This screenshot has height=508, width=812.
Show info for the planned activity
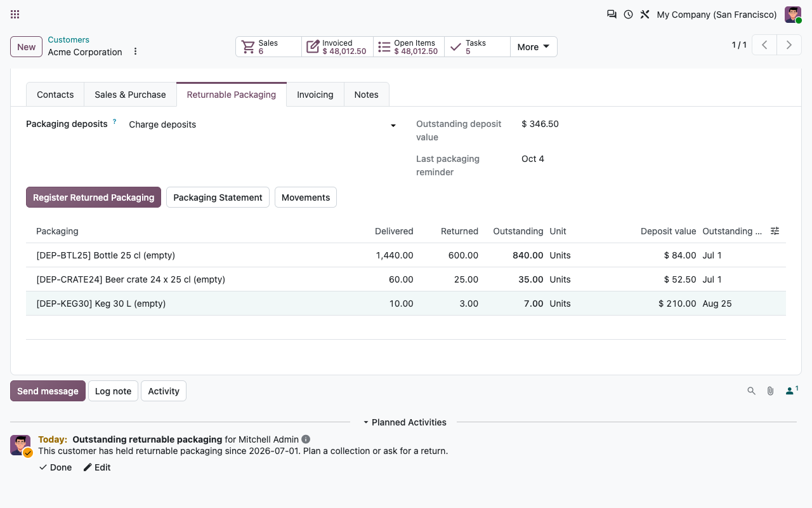click(x=306, y=439)
